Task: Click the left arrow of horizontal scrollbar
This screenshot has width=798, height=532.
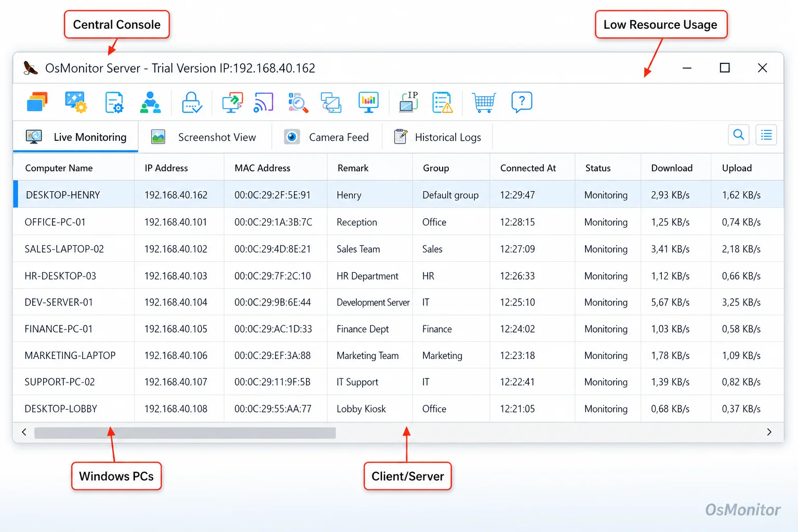Action: pos(24,432)
